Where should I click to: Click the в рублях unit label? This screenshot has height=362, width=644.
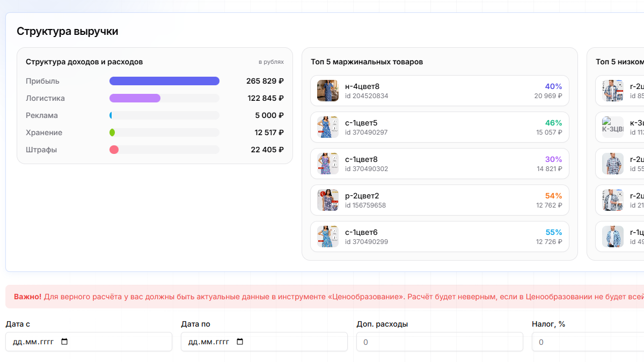click(x=271, y=62)
